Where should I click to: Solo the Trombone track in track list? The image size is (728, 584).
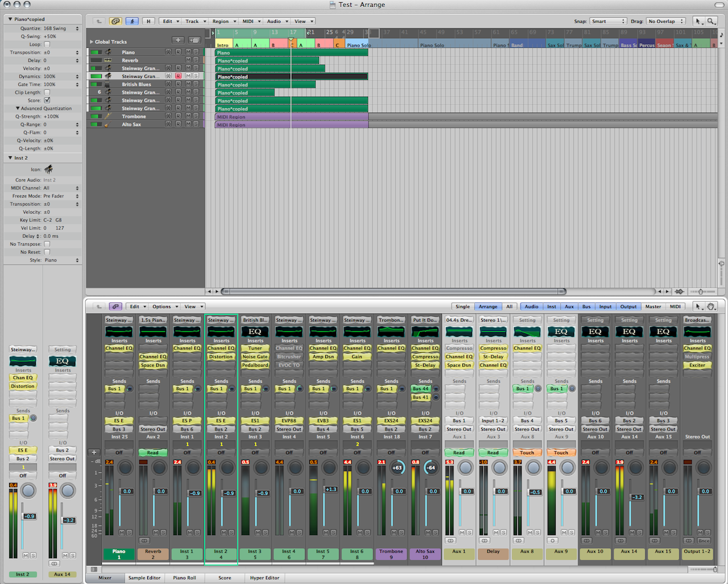click(196, 116)
